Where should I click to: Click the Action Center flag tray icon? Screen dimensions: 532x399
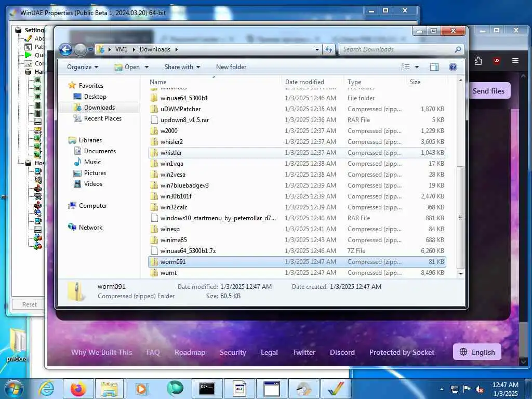coord(467,389)
